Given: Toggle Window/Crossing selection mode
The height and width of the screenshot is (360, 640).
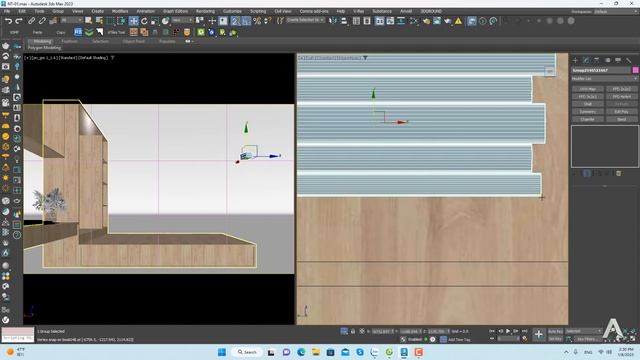Looking at the screenshot, I should 121,21.
